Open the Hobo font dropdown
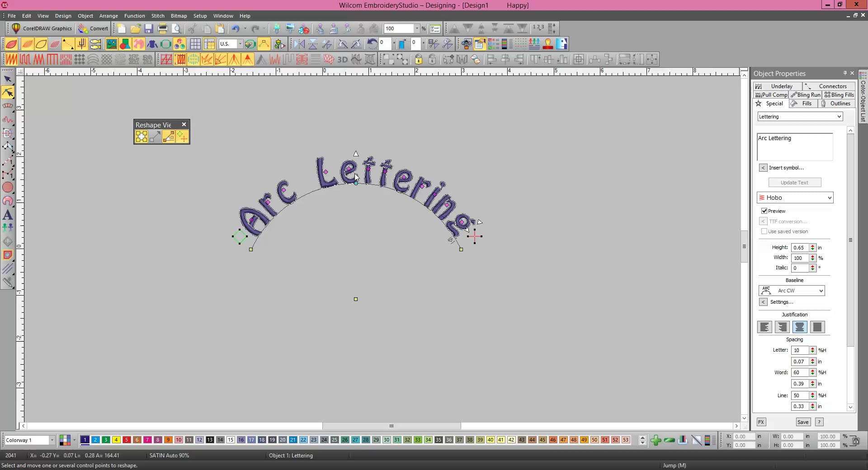The height and width of the screenshot is (470, 868). tap(795, 197)
